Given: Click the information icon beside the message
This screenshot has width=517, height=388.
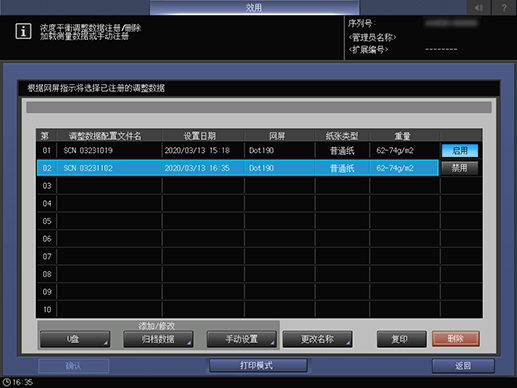Looking at the screenshot, I should [x=23, y=31].
